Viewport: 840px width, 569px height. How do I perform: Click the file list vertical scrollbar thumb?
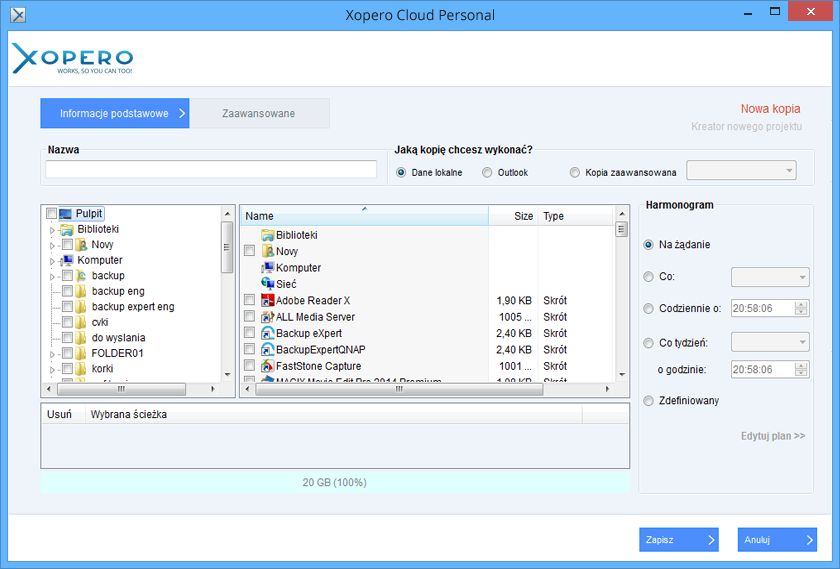pyautogui.click(x=621, y=230)
